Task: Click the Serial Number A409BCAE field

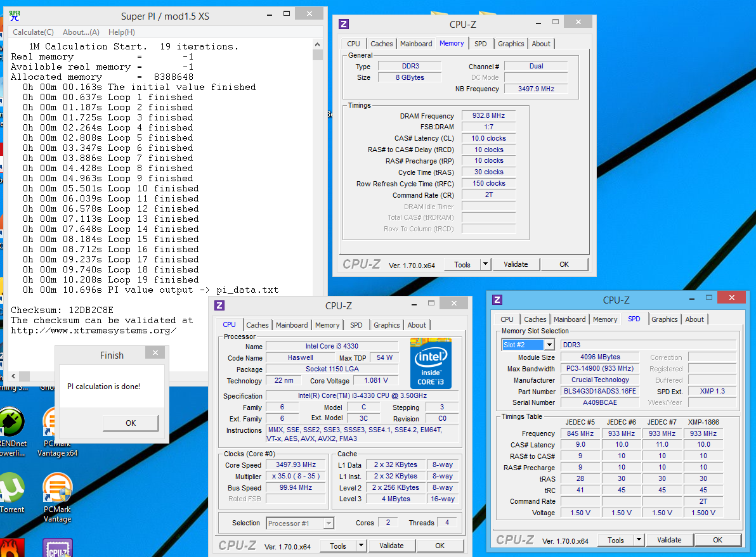Action: pos(600,402)
